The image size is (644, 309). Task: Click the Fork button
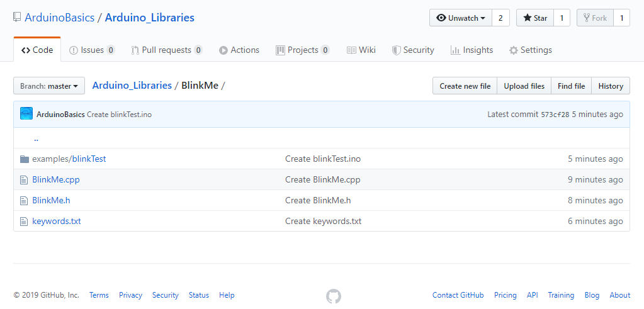[x=595, y=18]
